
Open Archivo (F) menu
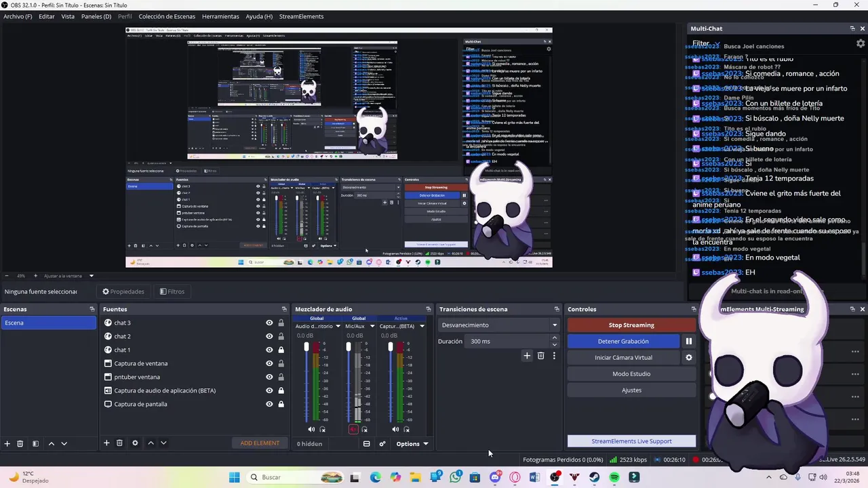[x=18, y=16]
